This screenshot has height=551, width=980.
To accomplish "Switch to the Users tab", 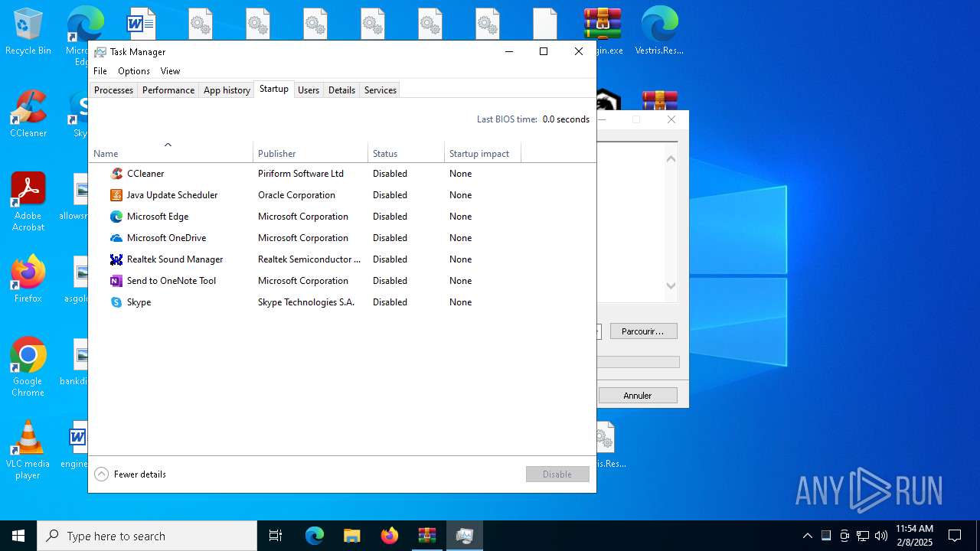I will 309,90.
